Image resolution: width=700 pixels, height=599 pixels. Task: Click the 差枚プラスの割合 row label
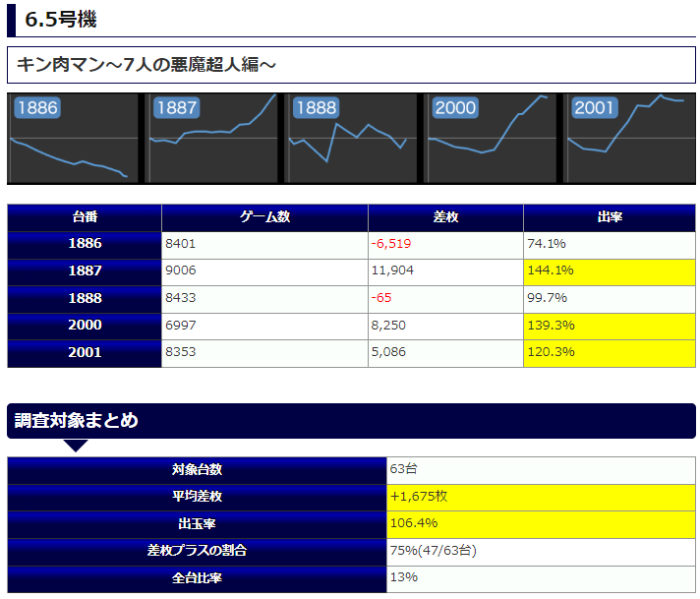197,551
